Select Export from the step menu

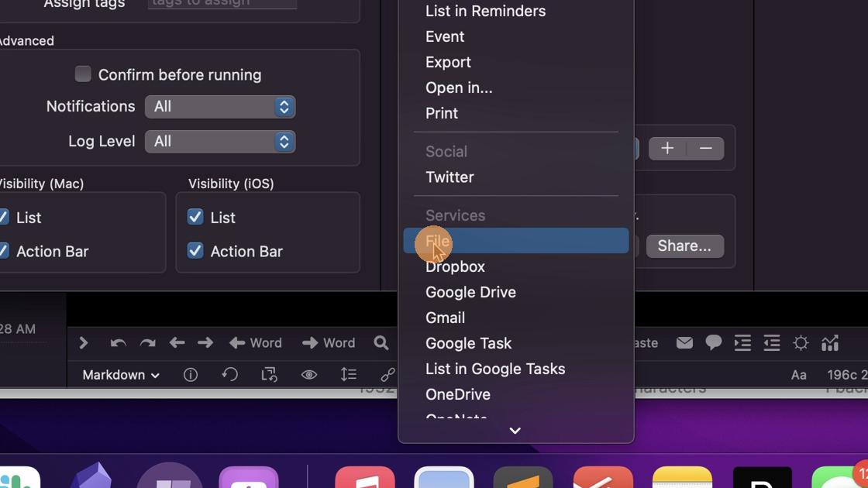pyautogui.click(x=516, y=62)
